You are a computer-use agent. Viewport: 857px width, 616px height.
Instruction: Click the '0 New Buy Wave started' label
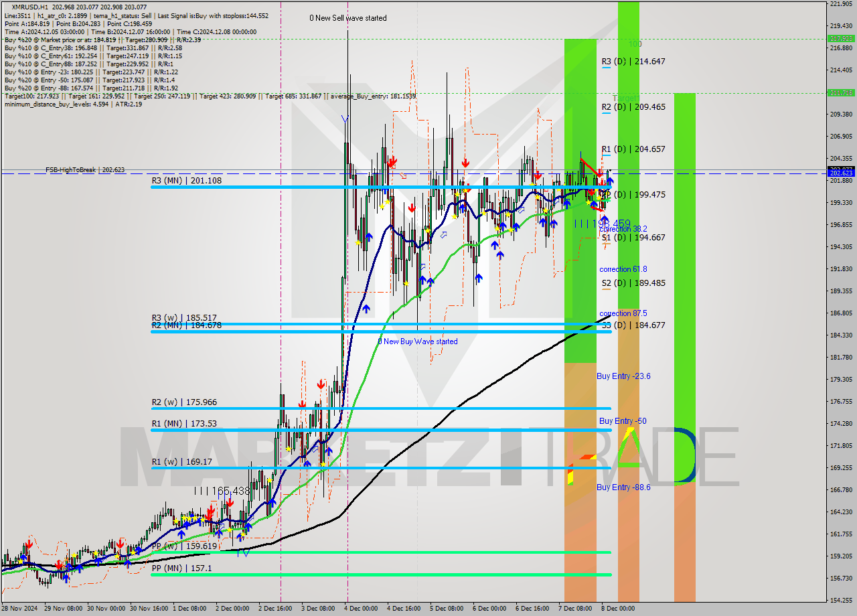coord(418,341)
